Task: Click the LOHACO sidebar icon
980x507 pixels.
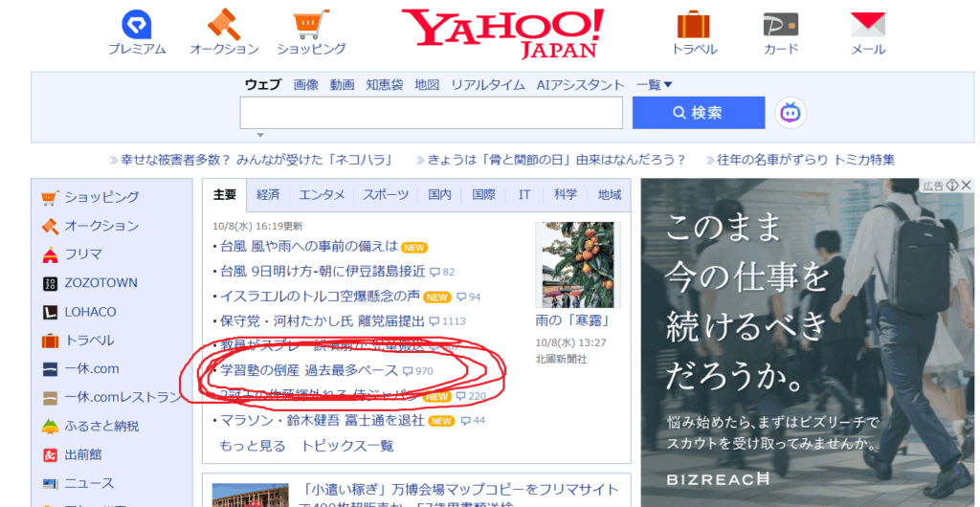Action: pos(51,312)
